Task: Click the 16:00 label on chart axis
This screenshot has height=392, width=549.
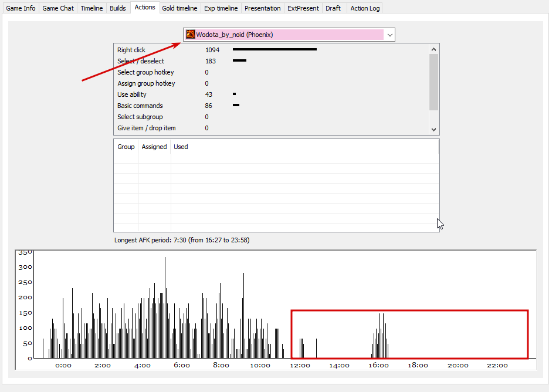Action: 378,366
